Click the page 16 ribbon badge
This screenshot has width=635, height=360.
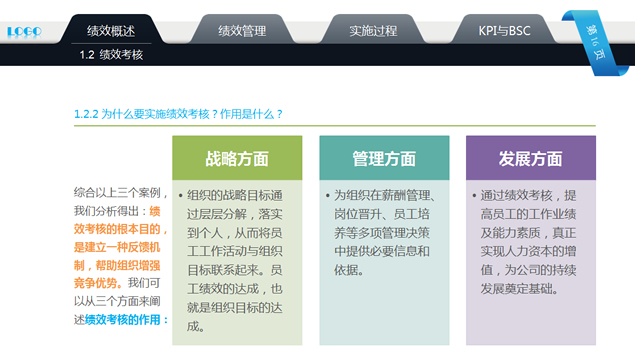(x=595, y=43)
